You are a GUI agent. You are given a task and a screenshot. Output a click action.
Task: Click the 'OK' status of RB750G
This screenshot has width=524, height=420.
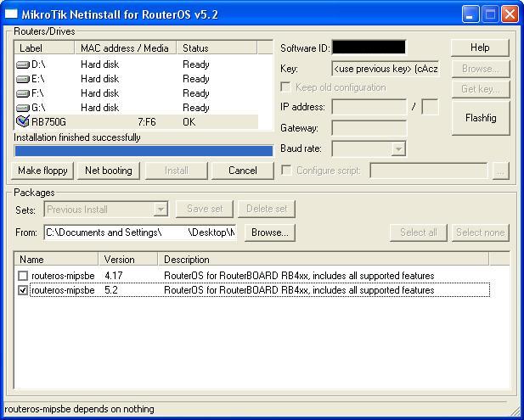(189, 122)
